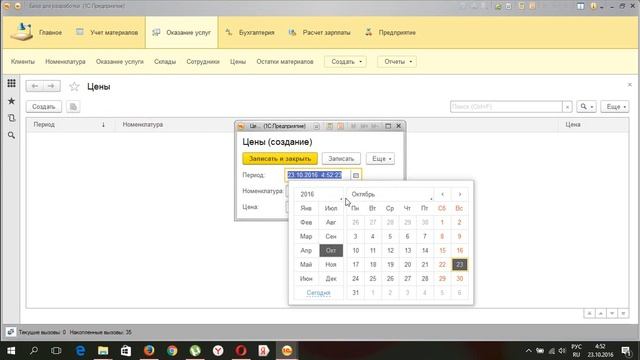Go back with the left arrow button
Screen dimensions: 640x360
tap(35, 86)
